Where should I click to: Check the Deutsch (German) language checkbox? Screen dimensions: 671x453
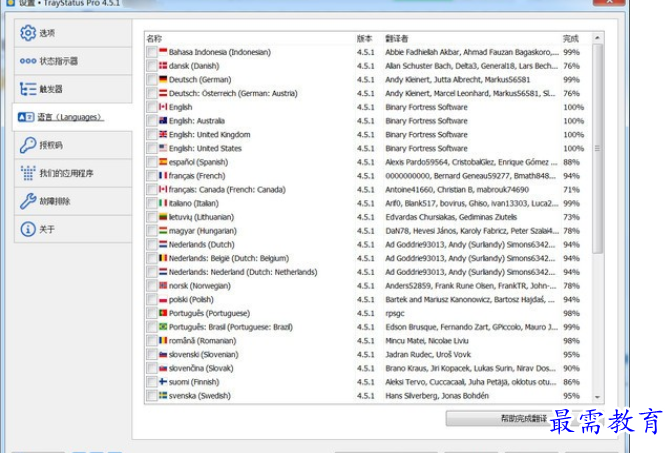(x=151, y=80)
